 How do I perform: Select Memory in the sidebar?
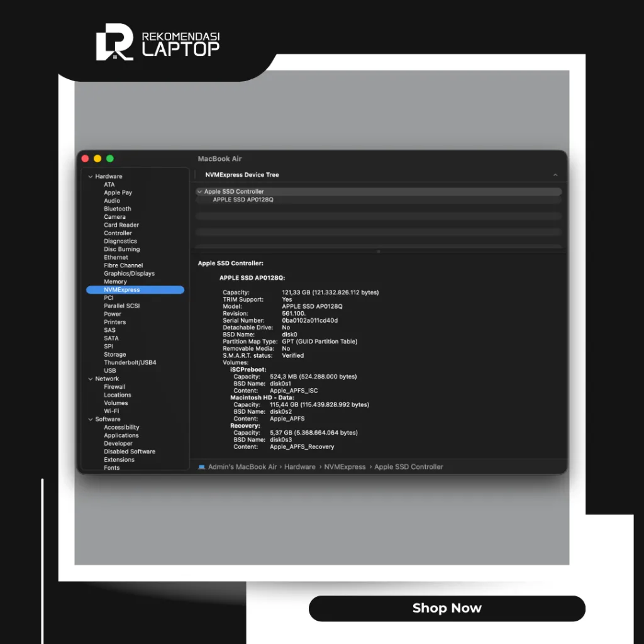pos(115,282)
